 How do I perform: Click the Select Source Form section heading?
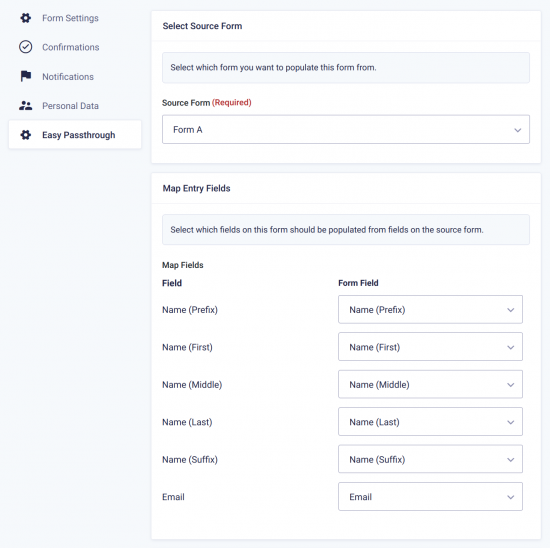202,26
